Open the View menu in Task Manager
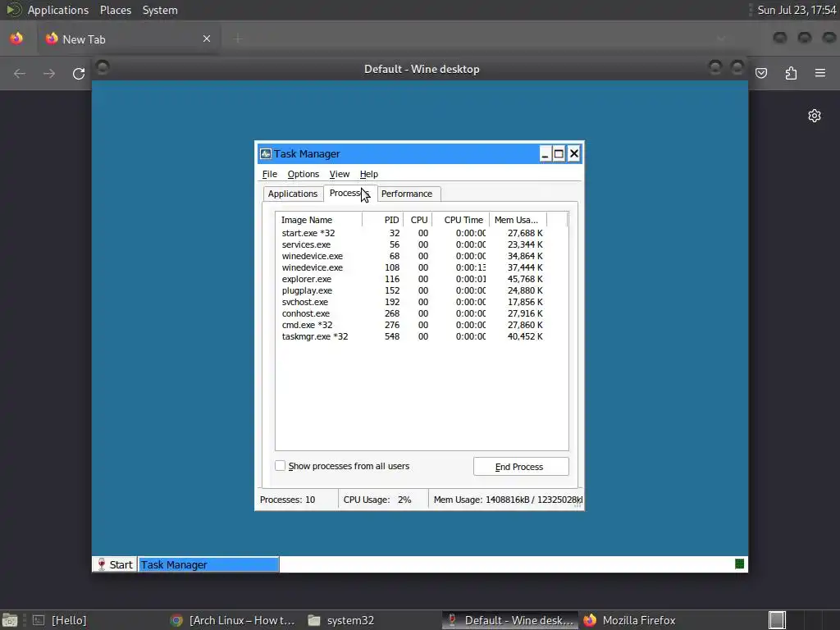 point(339,174)
